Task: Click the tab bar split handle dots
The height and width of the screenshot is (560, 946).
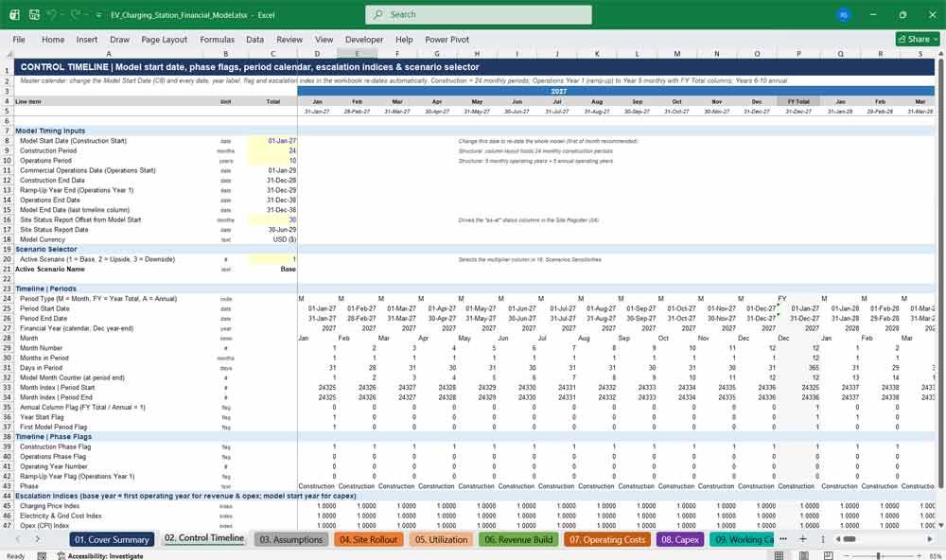Action: pos(823,539)
